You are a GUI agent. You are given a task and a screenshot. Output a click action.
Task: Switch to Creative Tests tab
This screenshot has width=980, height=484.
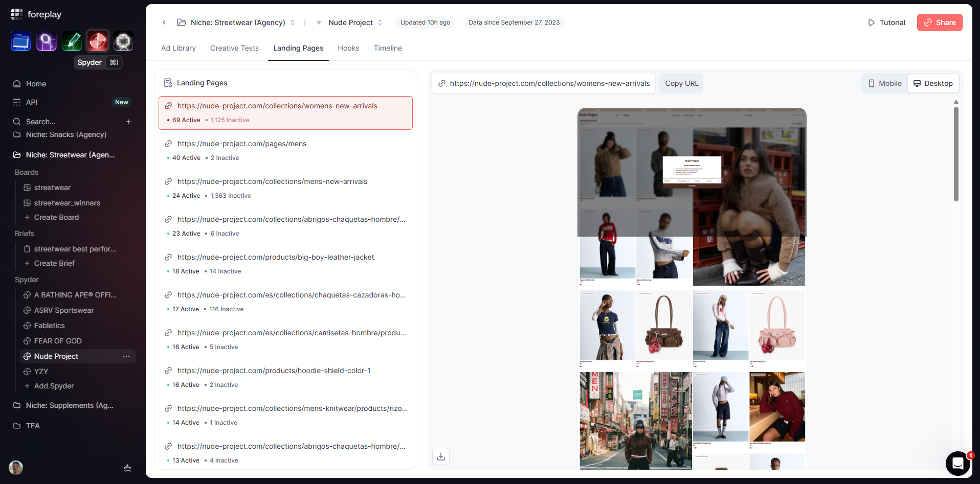tap(234, 48)
